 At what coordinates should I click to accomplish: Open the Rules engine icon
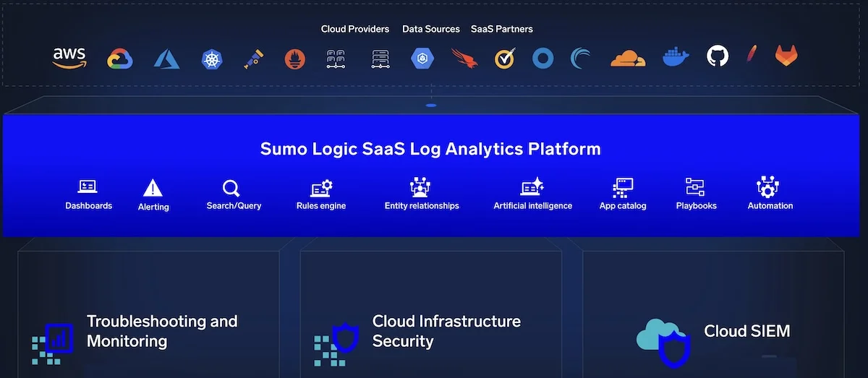[321, 188]
